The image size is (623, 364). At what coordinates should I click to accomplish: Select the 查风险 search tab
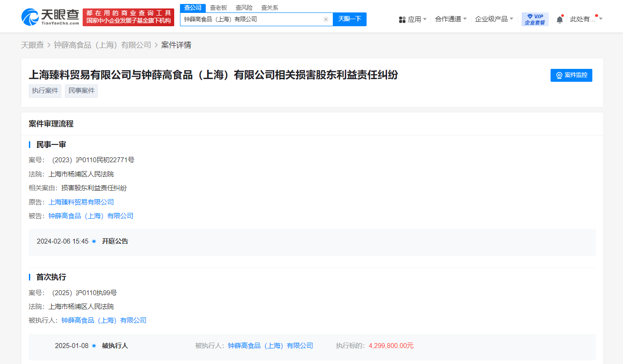click(244, 8)
